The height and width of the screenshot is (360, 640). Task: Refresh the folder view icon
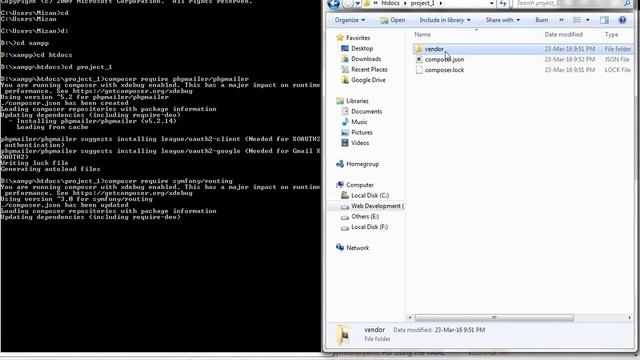coord(503,3)
